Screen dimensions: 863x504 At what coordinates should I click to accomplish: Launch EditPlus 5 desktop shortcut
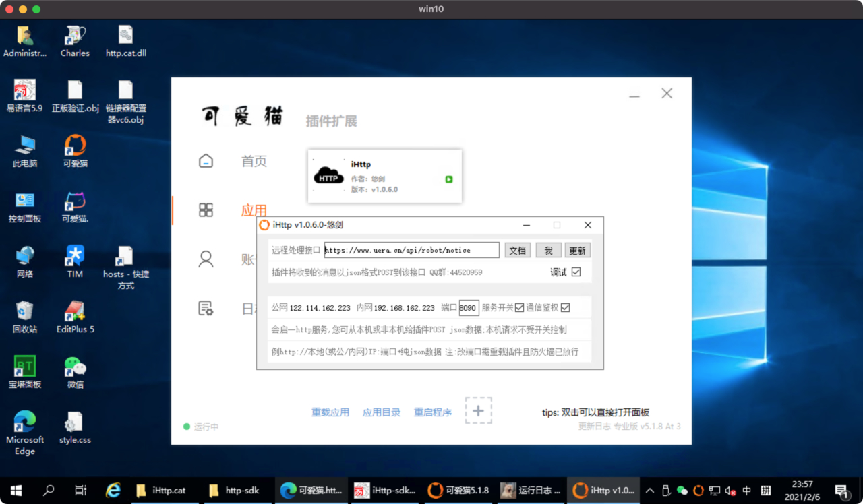(x=75, y=317)
